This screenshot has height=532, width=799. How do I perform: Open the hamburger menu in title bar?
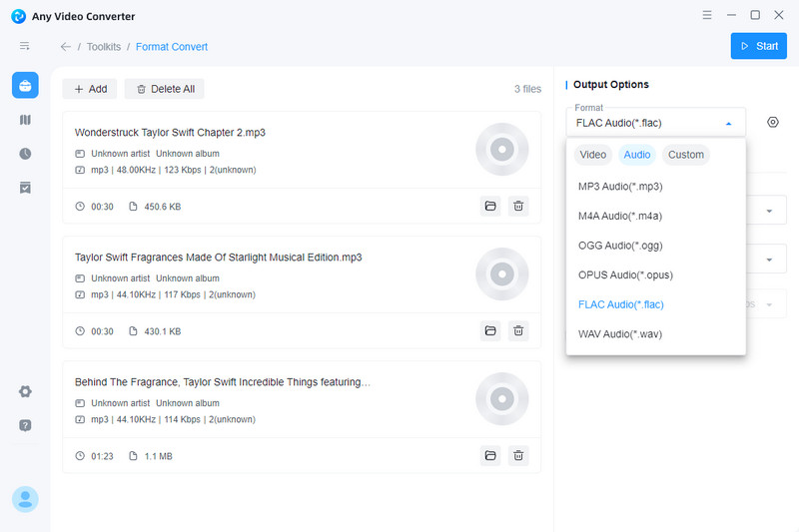pyautogui.click(x=707, y=15)
